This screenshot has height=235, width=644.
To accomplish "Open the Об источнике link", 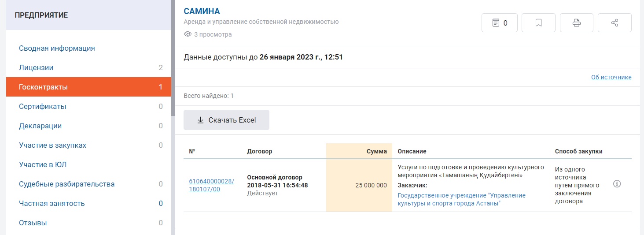I will click(x=611, y=77).
